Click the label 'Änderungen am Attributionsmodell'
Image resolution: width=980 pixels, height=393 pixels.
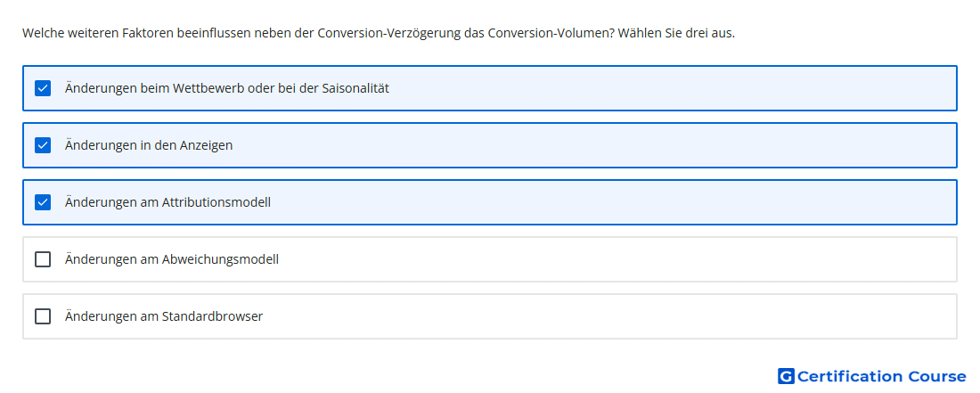pyautogui.click(x=167, y=202)
